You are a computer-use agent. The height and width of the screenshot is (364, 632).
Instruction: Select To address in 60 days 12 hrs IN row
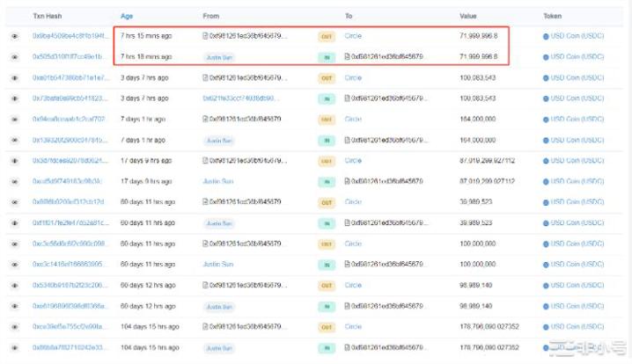[x=387, y=306]
